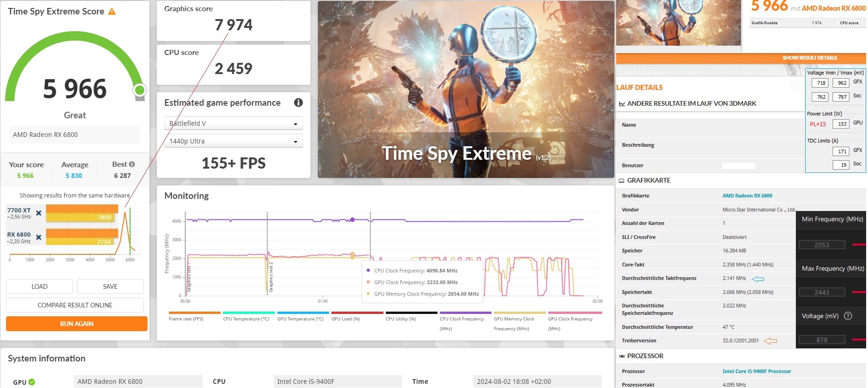Click the LOAD button
The width and height of the screenshot is (868, 388).
pyautogui.click(x=40, y=286)
